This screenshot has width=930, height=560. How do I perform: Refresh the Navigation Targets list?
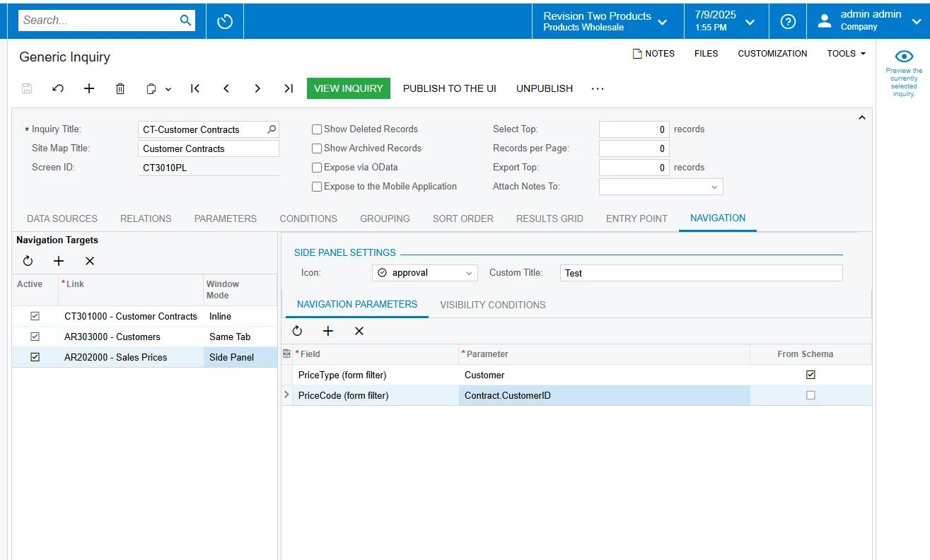[28, 261]
